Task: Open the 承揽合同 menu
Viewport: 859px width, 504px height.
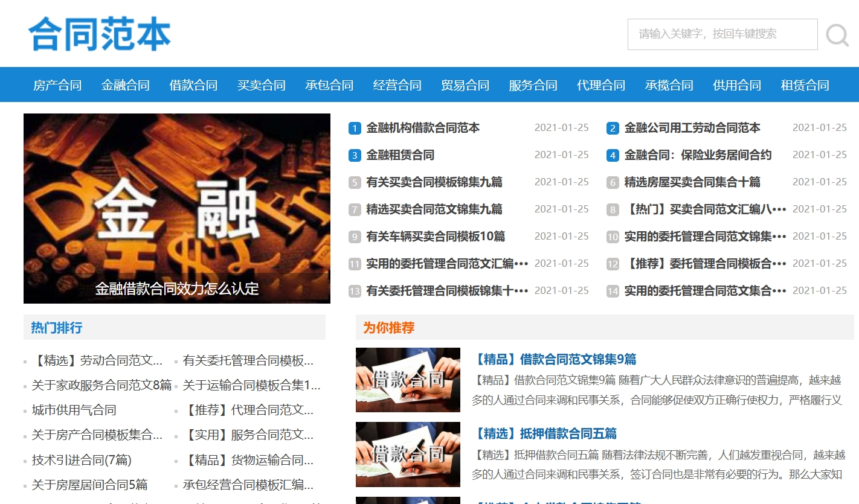Action: (669, 85)
